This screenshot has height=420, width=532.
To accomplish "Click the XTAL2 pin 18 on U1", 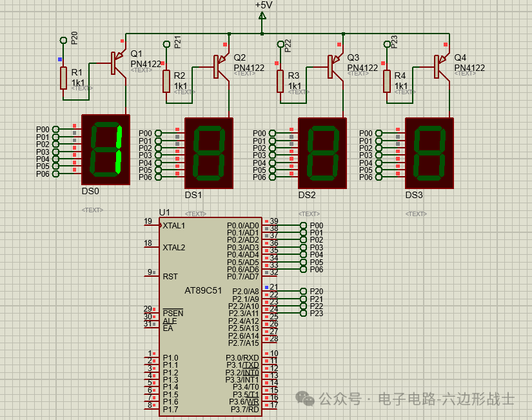I will tap(152, 247).
